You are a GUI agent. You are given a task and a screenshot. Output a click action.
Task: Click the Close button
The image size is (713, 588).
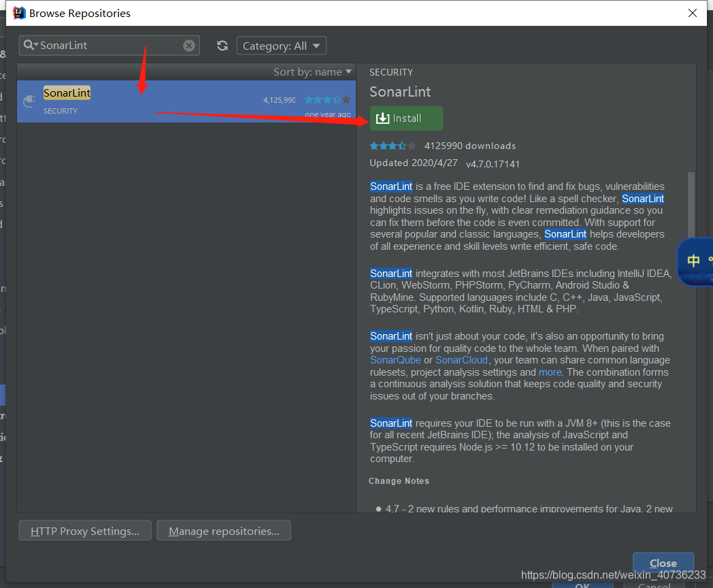point(663,563)
